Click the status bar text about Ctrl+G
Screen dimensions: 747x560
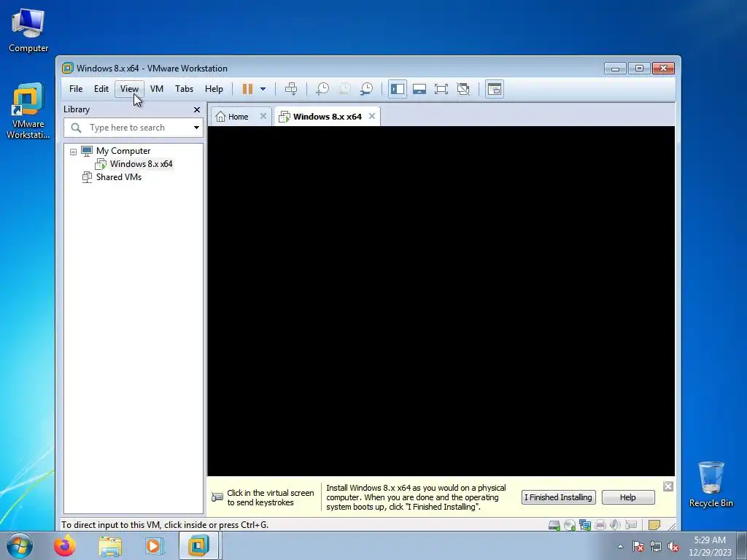(x=165, y=525)
